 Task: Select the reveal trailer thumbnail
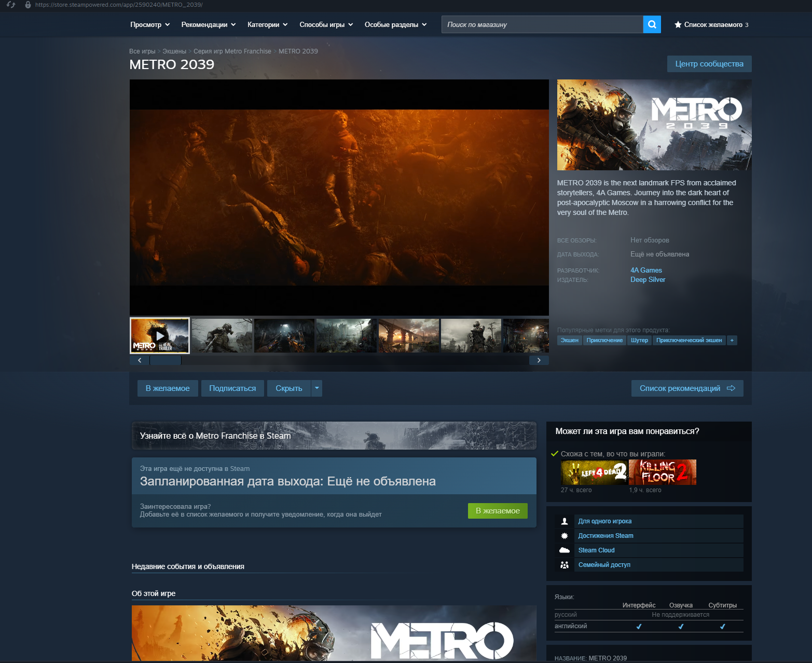[x=160, y=336]
